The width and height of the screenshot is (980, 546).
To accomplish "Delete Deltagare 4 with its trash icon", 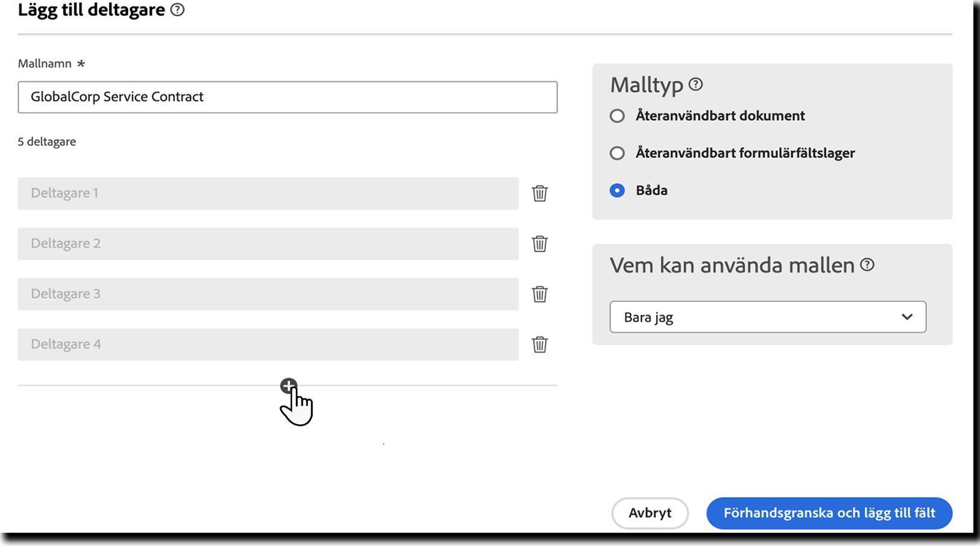I will tap(539, 345).
